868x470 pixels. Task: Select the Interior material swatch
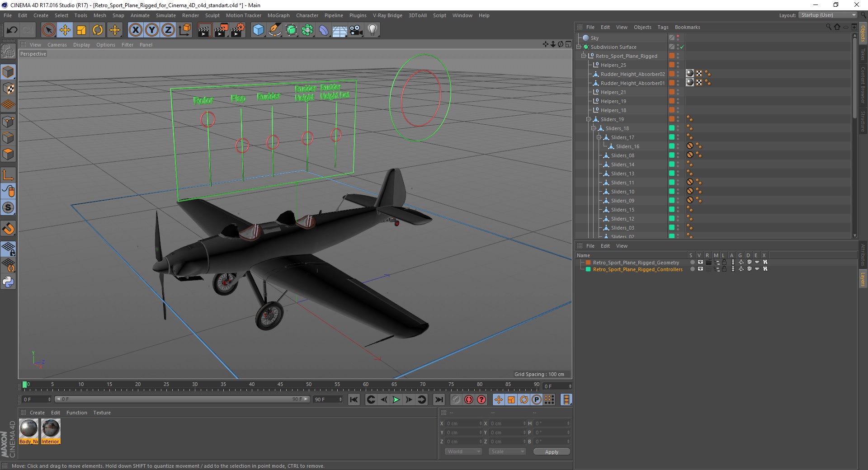[x=51, y=432]
